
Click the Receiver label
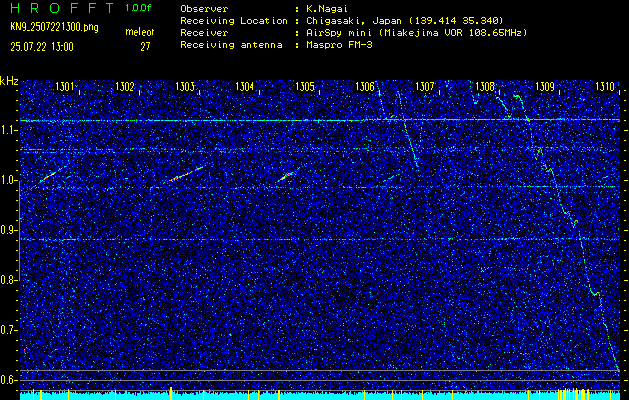tap(204, 33)
